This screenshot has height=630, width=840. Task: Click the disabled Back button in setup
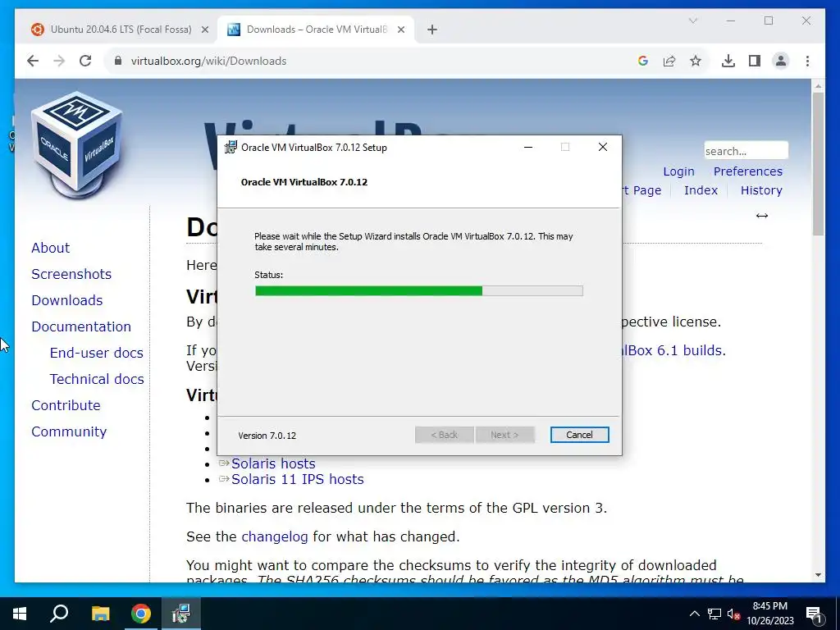[444, 435]
